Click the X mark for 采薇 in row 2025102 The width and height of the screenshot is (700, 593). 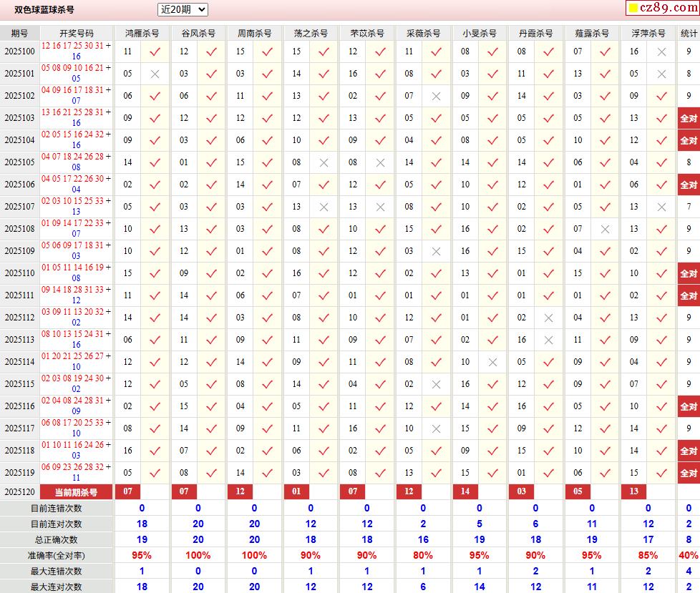437,96
